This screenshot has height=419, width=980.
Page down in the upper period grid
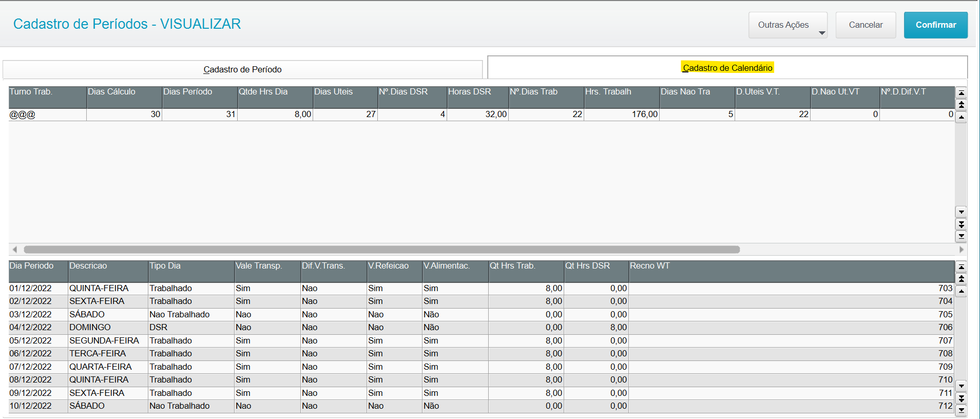point(961,224)
